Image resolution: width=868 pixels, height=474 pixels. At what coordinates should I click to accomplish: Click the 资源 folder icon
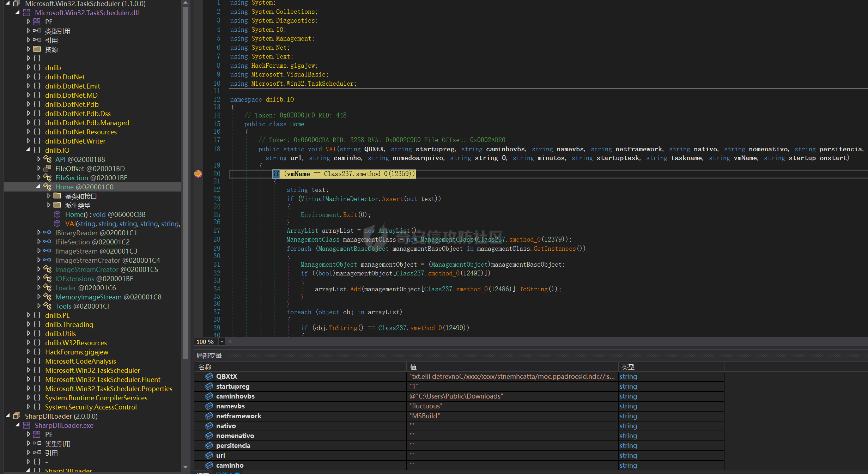click(x=37, y=49)
